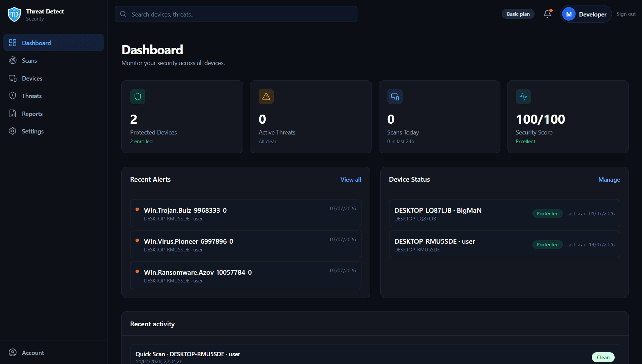This screenshot has width=642, height=364.
Task: Click the Scans radar icon
Action: tap(12, 60)
